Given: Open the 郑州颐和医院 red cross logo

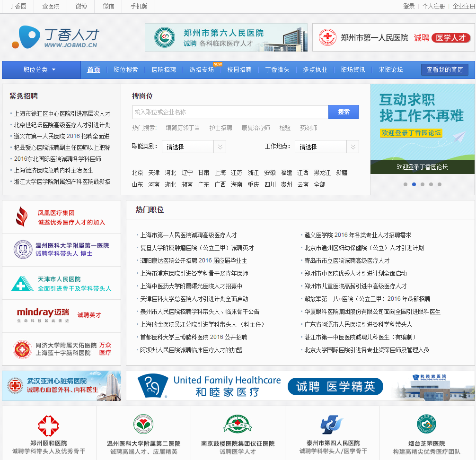Looking at the screenshot, I should pyautogui.click(x=48, y=425).
